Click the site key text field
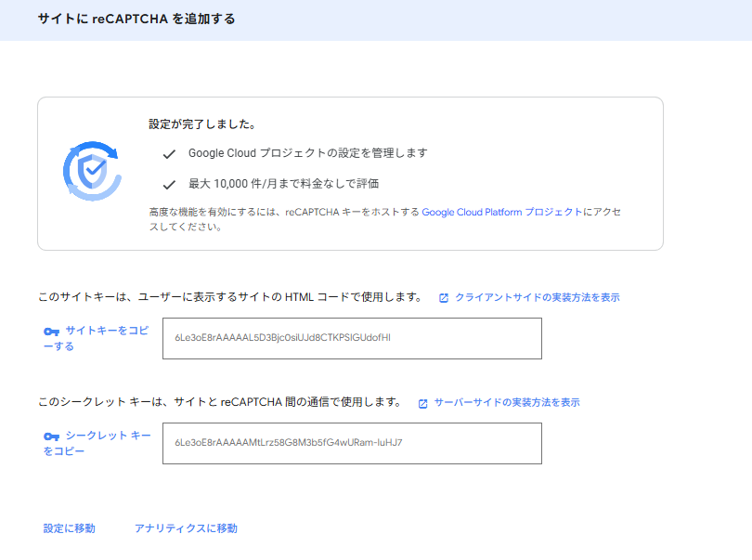 pos(352,338)
